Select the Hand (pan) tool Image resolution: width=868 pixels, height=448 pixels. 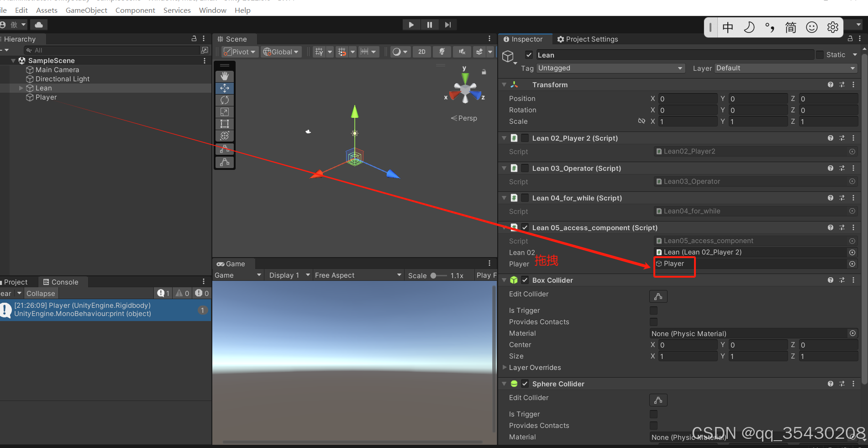224,76
